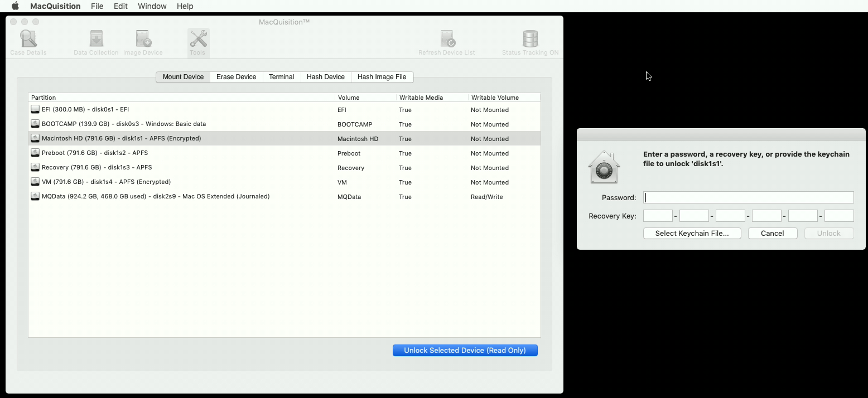
Task: Switch to the Erase Device tab
Action: (236, 77)
